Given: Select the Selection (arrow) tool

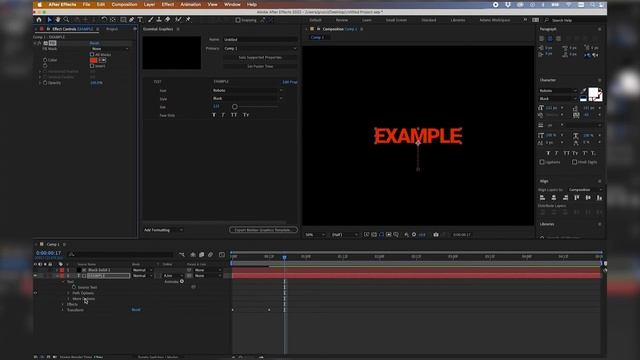Looking at the screenshot, I should point(49,20).
